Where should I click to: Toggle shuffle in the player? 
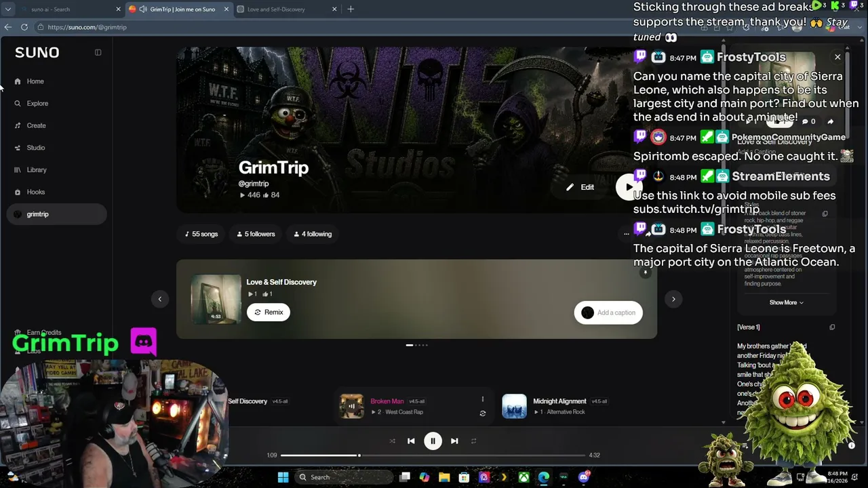pyautogui.click(x=392, y=441)
